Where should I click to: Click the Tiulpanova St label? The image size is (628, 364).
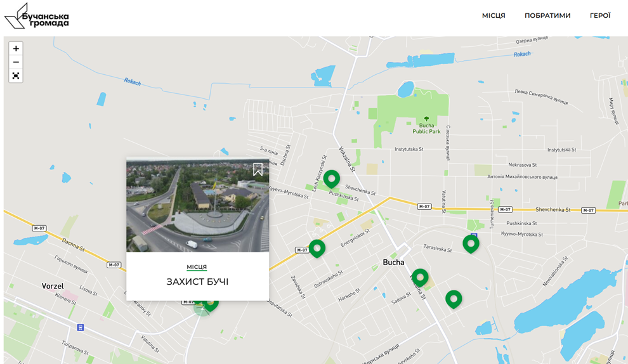75,348
